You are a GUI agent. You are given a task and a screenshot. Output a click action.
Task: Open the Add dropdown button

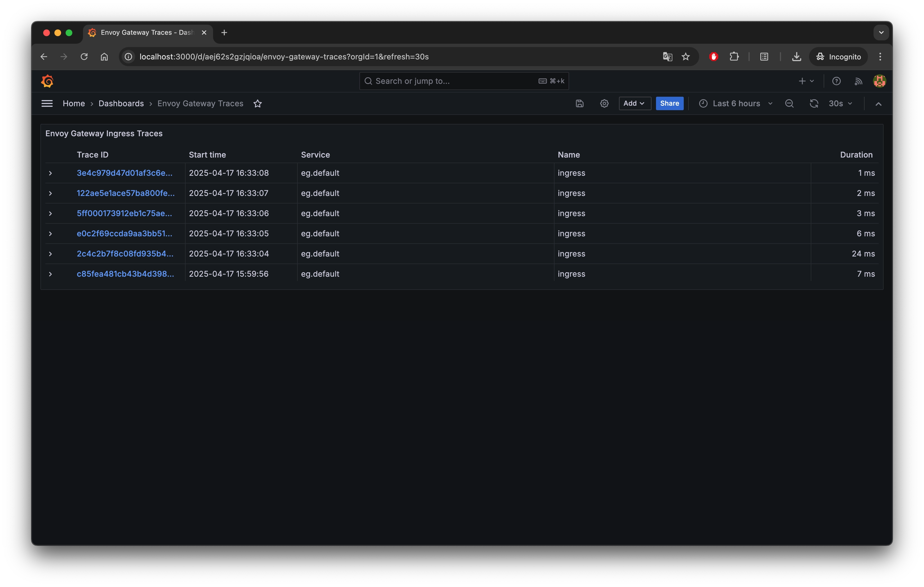(634, 104)
